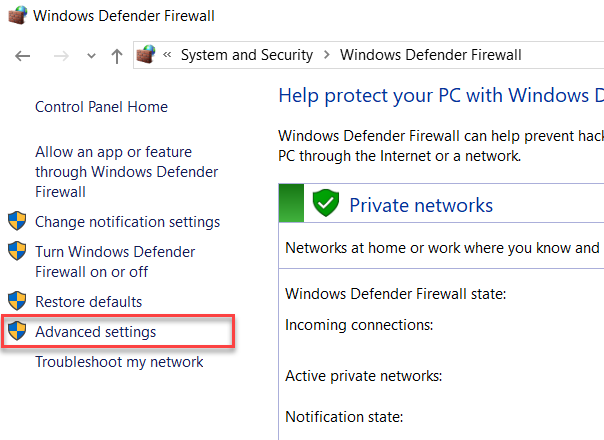
Task: Open Change notification settings link
Action: pos(127,222)
